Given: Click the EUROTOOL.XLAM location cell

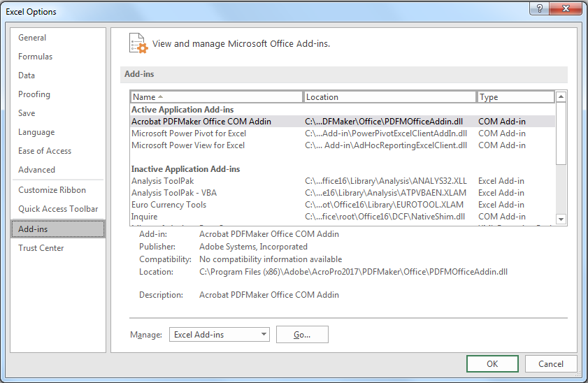Looking at the screenshot, I should point(384,205).
